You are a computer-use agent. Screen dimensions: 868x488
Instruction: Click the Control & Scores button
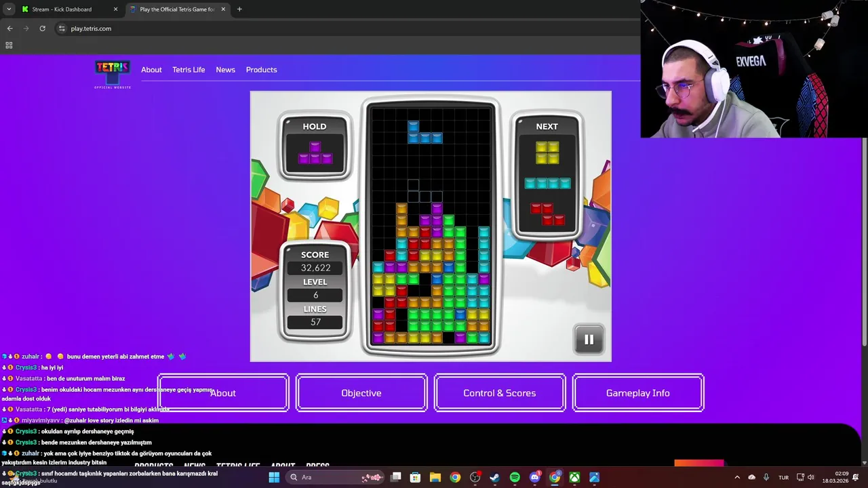(x=500, y=393)
